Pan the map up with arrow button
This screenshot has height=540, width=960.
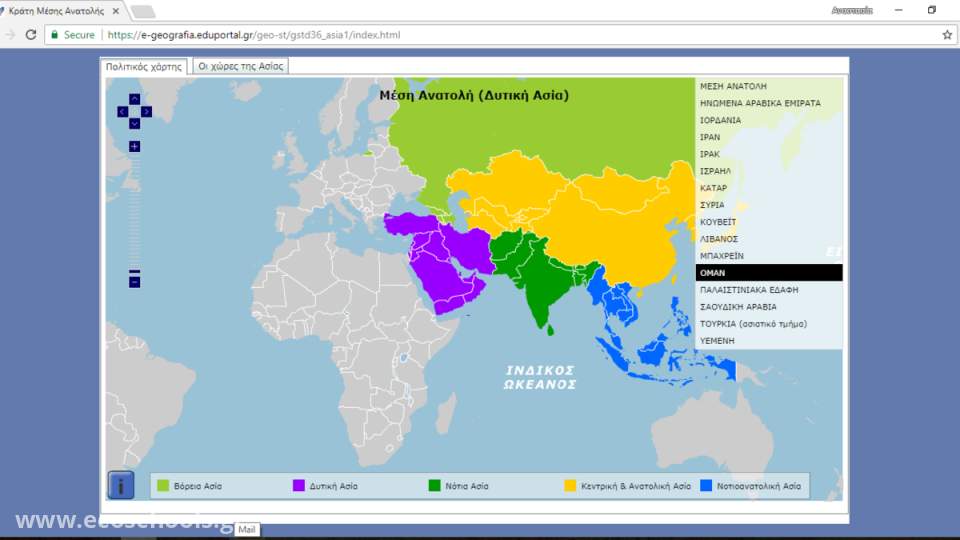click(134, 99)
